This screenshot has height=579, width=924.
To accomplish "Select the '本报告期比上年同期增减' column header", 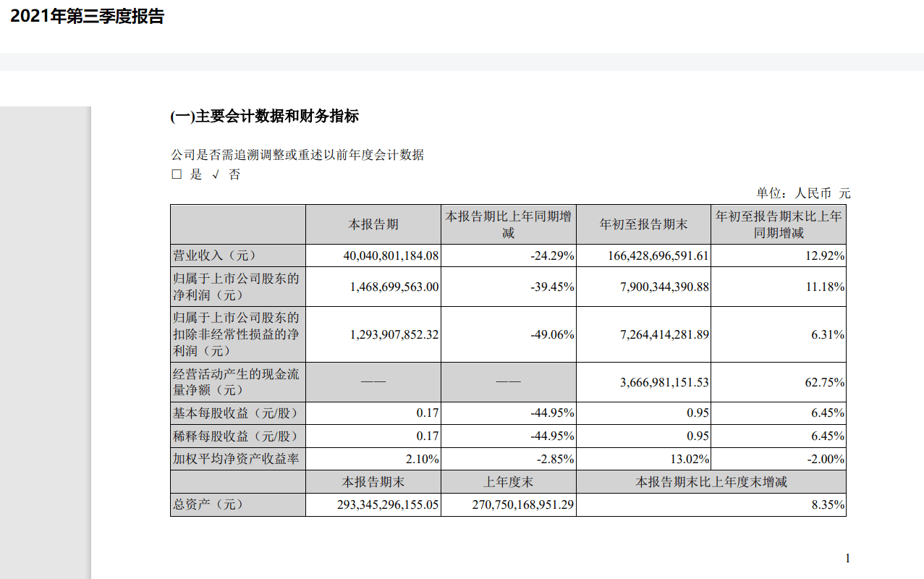I will click(x=508, y=224).
